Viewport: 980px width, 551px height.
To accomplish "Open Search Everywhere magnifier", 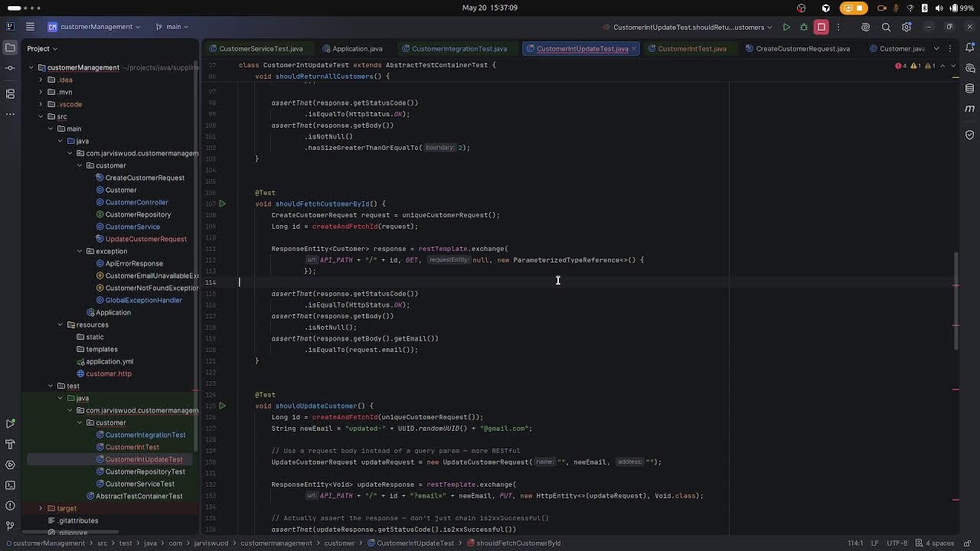I will point(887,27).
